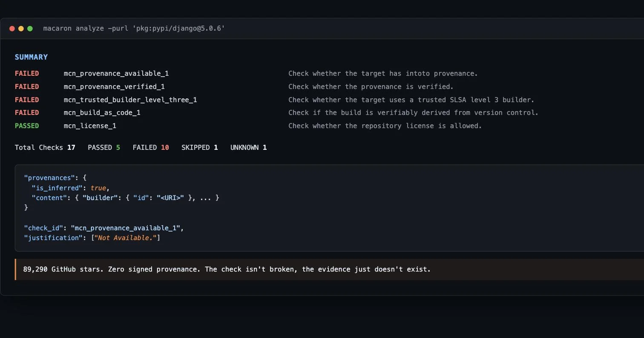Click the "content" builder id <URI> line
644x338 pixels.
[125, 198]
